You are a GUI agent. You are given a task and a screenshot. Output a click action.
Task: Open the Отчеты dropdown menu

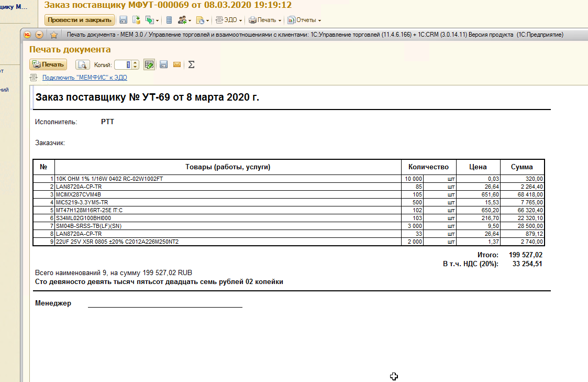[304, 20]
